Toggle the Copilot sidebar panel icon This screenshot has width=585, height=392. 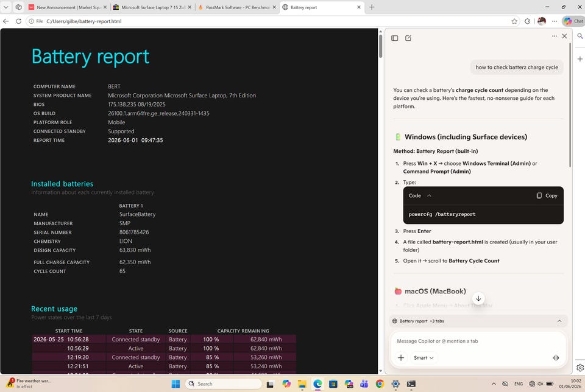click(x=395, y=38)
